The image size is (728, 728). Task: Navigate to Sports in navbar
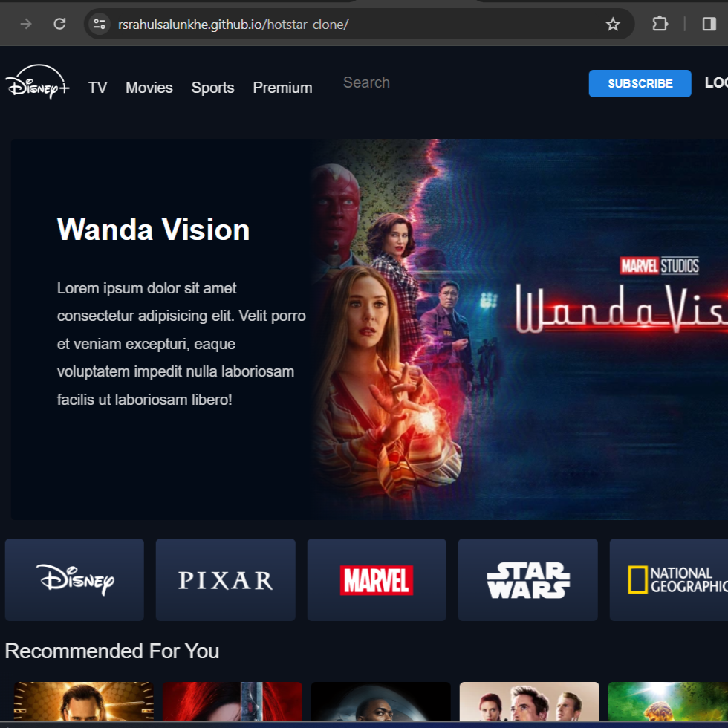click(212, 88)
